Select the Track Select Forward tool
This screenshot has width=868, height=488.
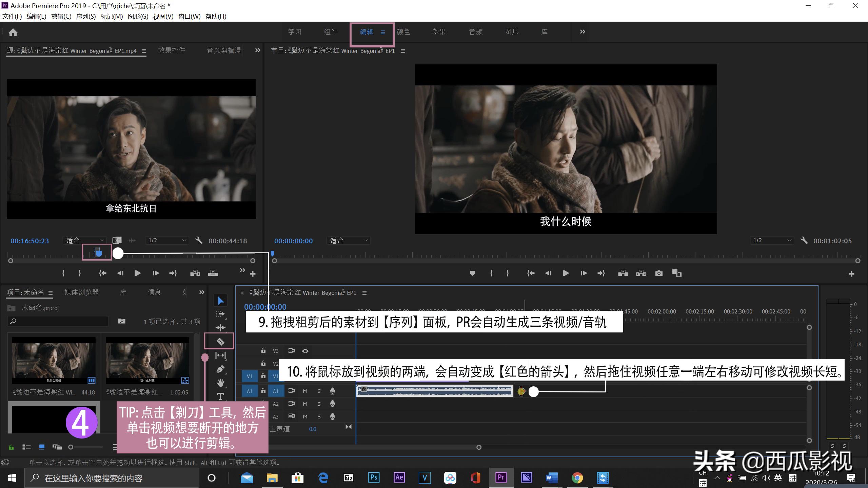[220, 313]
